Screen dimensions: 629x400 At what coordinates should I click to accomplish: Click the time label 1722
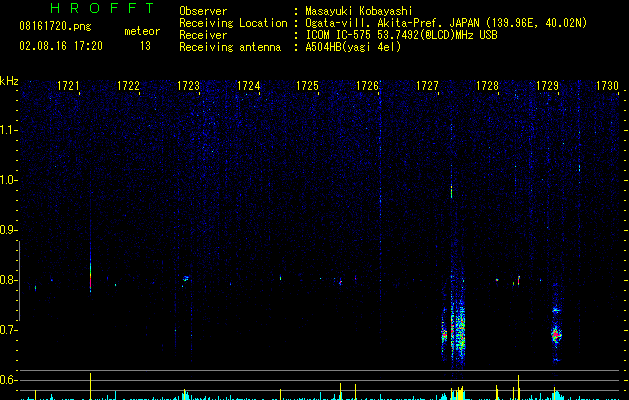click(x=128, y=86)
